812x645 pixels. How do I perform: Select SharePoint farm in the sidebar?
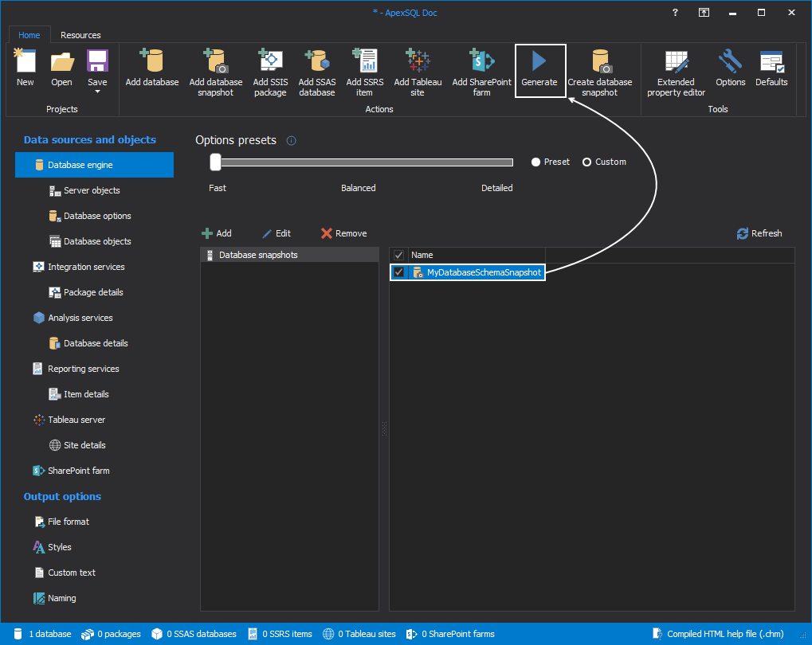(72, 471)
